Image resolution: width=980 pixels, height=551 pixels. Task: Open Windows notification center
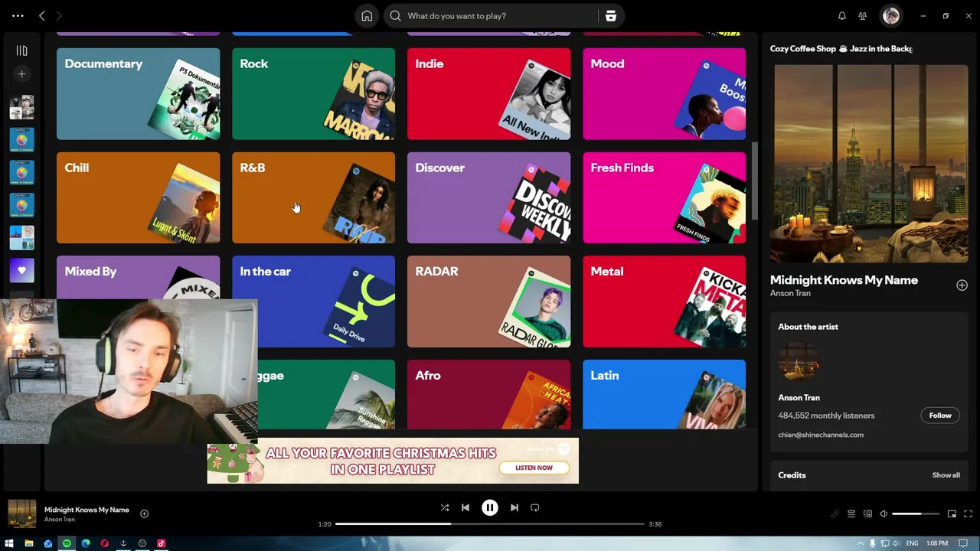click(x=964, y=543)
